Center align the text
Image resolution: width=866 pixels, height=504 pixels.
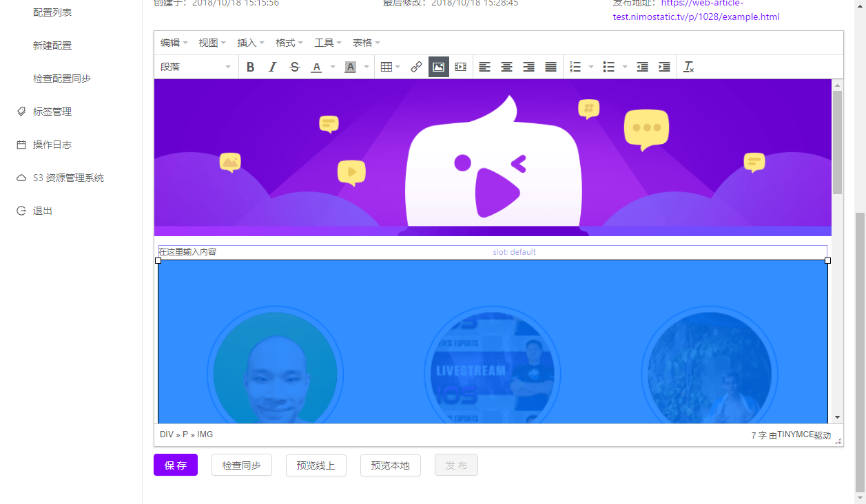[507, 67]
